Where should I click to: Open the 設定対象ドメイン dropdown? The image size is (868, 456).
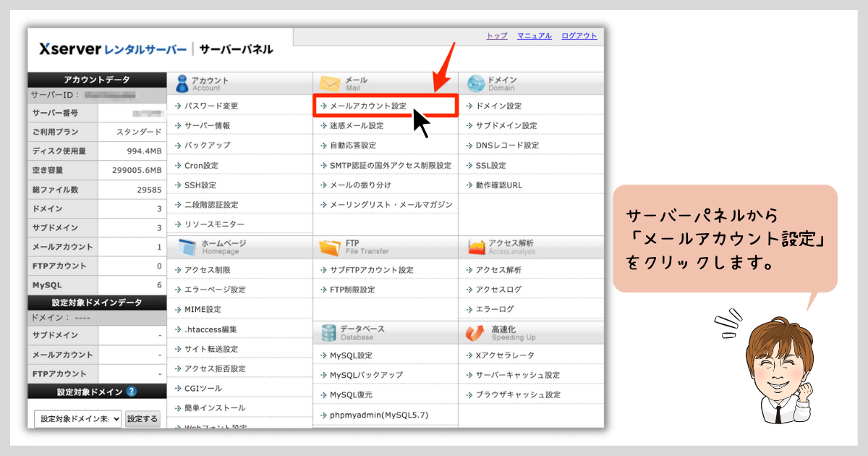tap(77, 419)
